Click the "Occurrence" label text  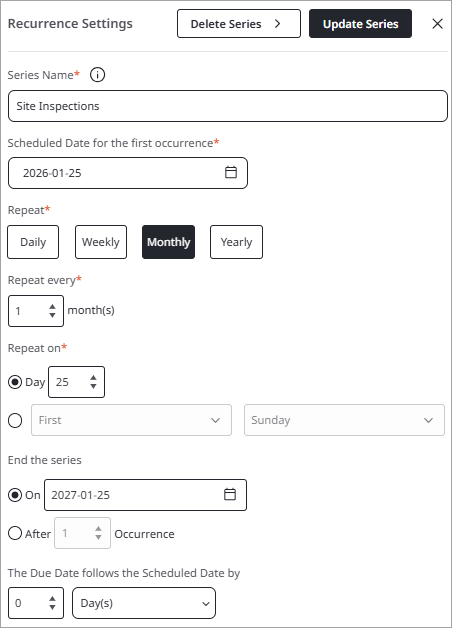click(x=144, y=534)
